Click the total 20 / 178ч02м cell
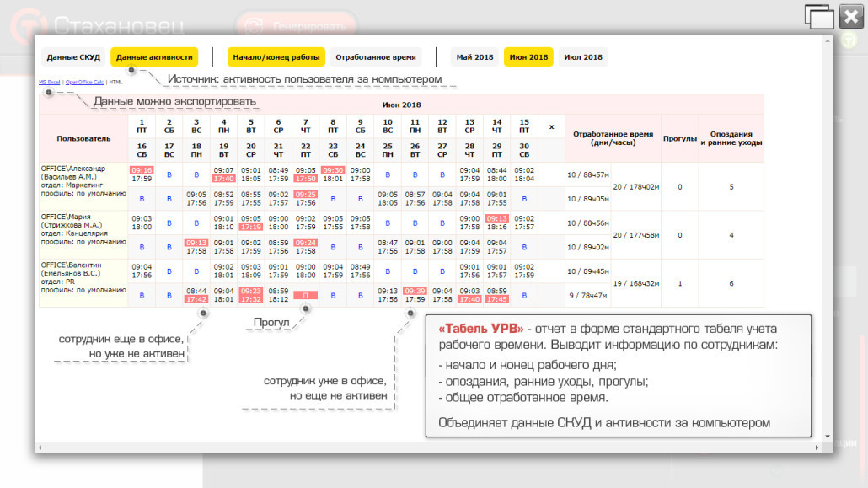The width and height of the screenshot is (868, 488). coord(636,186)
